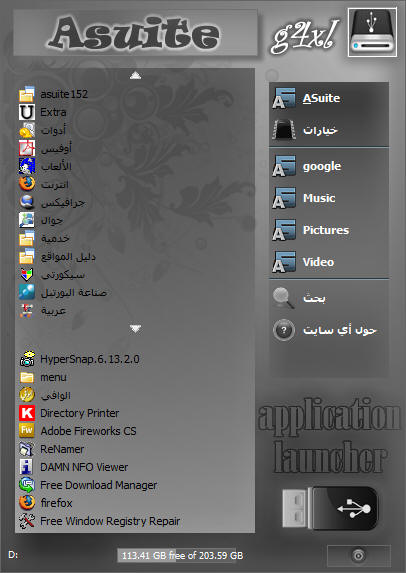Launch the DAMN NFO Viewer icon
This screenshot has width=406, height=573.
27,467
